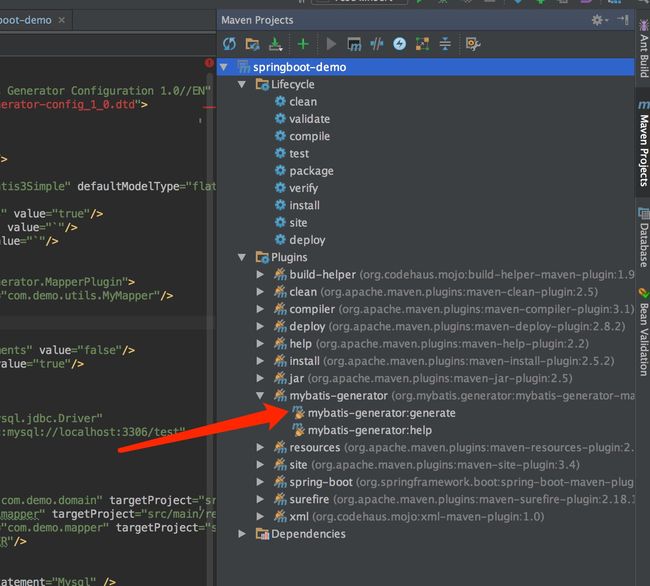
Task: Click the red error indicator in editor
Action: point(209,63)
